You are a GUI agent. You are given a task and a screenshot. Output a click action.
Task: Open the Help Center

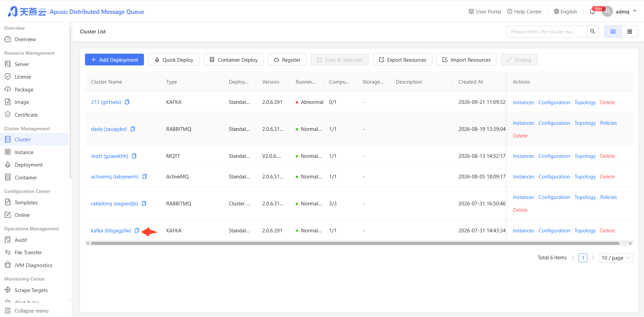click(x=524, y=11)
